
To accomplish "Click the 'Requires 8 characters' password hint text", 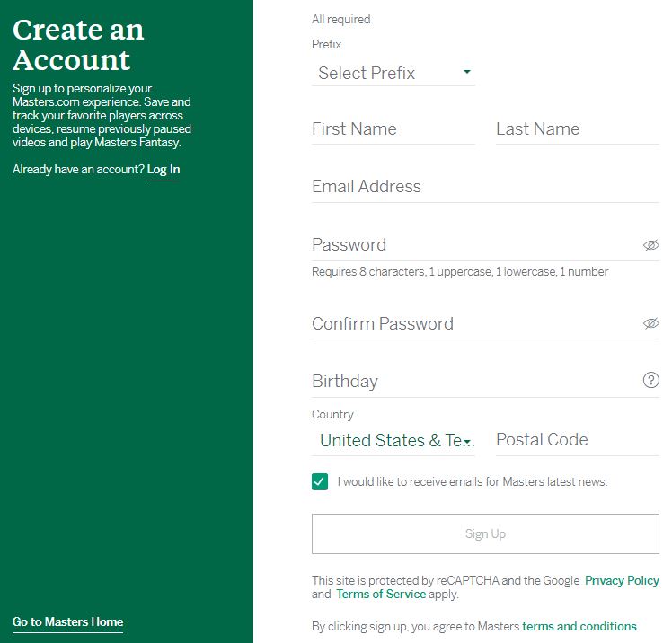I will 460,271.
